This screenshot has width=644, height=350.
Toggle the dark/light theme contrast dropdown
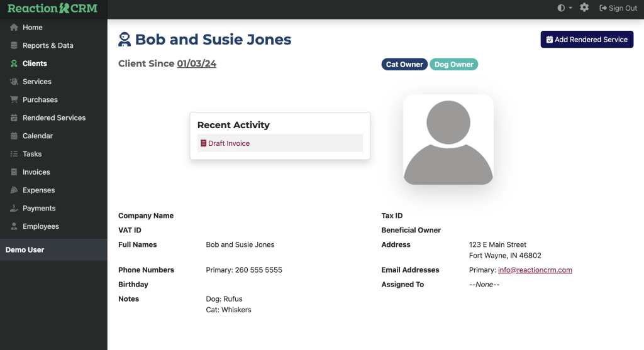pyautogui.click(x=565, y=8)
